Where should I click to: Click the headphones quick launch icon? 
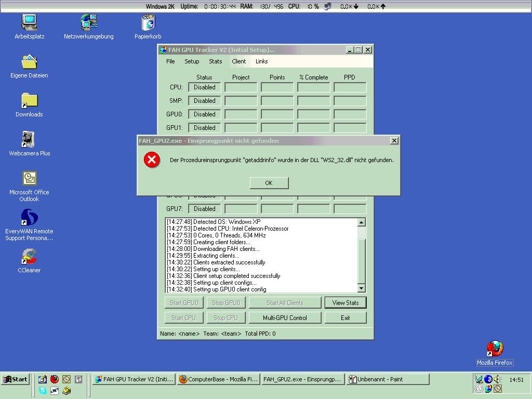tap(78, 379)
